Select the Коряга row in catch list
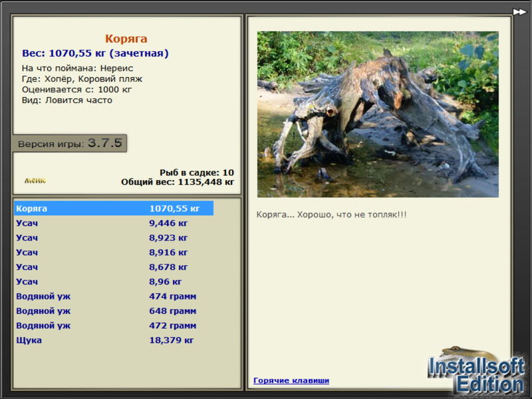This screenshot has width=532, height=399. pyautogui.click(x=114, y=208)
